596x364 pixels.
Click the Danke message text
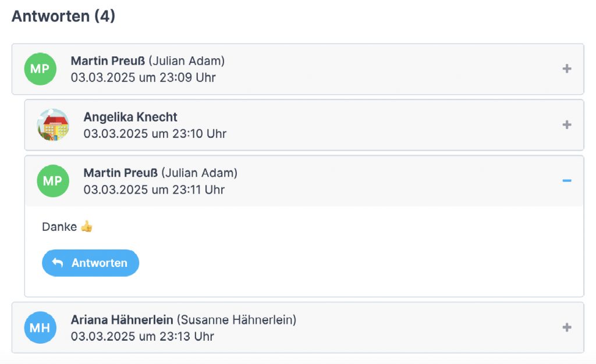(x=59, y=227)
